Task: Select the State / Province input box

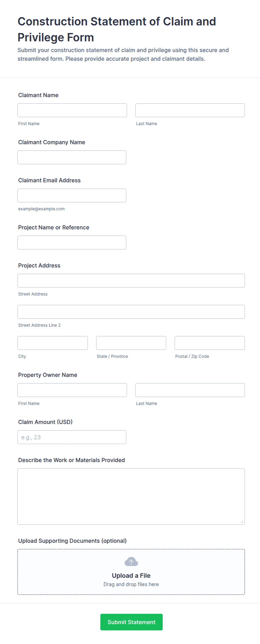Action: [131, 343]
